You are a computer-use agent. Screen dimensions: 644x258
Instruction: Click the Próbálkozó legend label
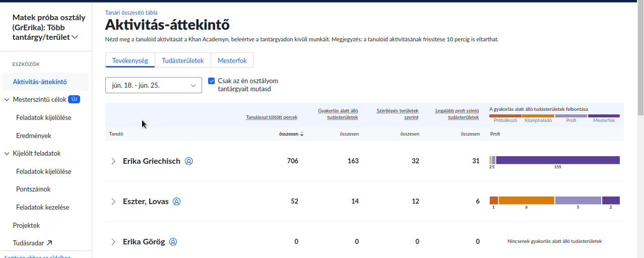(x=505, y=120)
